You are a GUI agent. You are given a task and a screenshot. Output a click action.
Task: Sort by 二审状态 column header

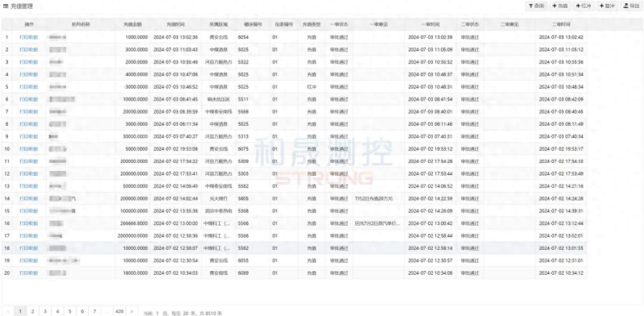[470, 24]
